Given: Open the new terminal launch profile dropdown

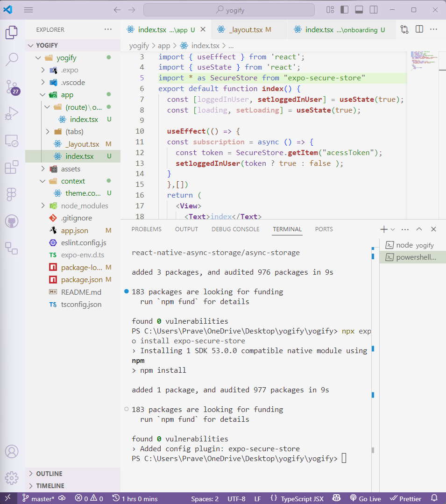Looking at the screenshot, I should click(x=393, y=229).
